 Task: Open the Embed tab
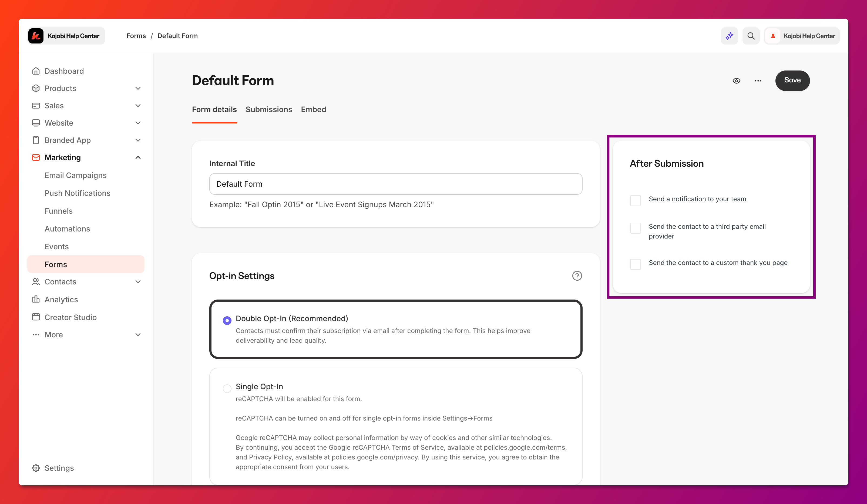[x=313, y=109]
